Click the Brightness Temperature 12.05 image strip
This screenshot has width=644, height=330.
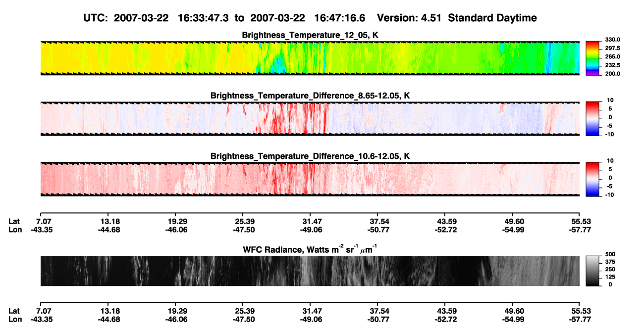pos(310,58)
